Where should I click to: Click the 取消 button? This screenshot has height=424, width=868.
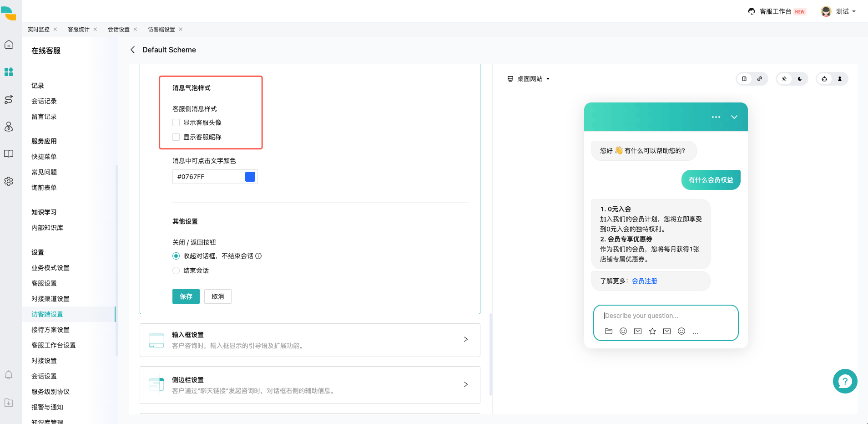(218, 296)
